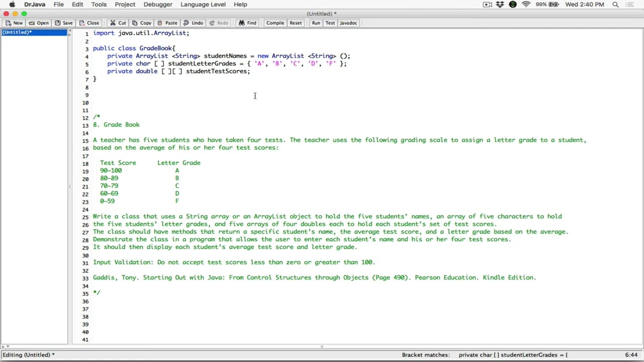Click the Close toolbar button
The width and height of the screenshot is (644, 362).
[89, 23]
